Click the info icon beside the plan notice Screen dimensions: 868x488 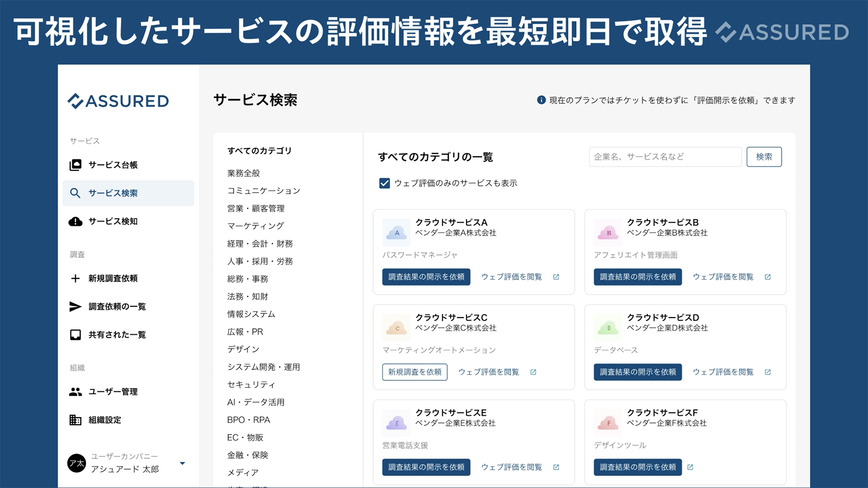(x=541, y=100)
